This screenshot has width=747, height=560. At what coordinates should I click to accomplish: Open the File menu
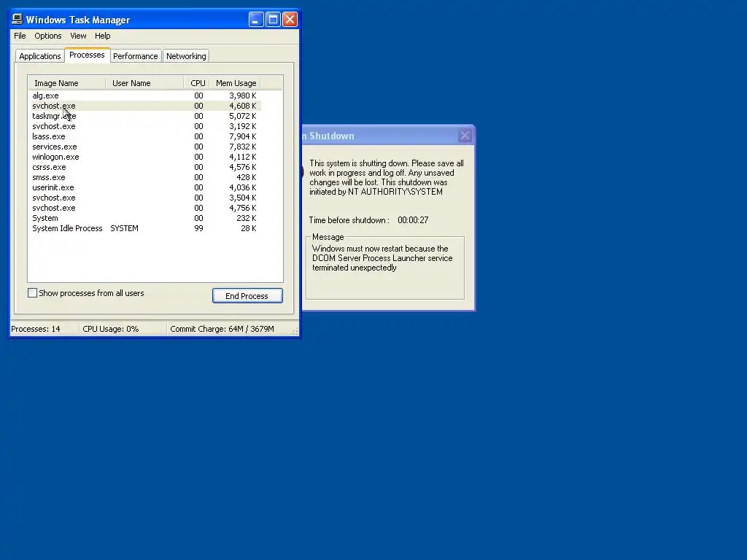point(20,36)
